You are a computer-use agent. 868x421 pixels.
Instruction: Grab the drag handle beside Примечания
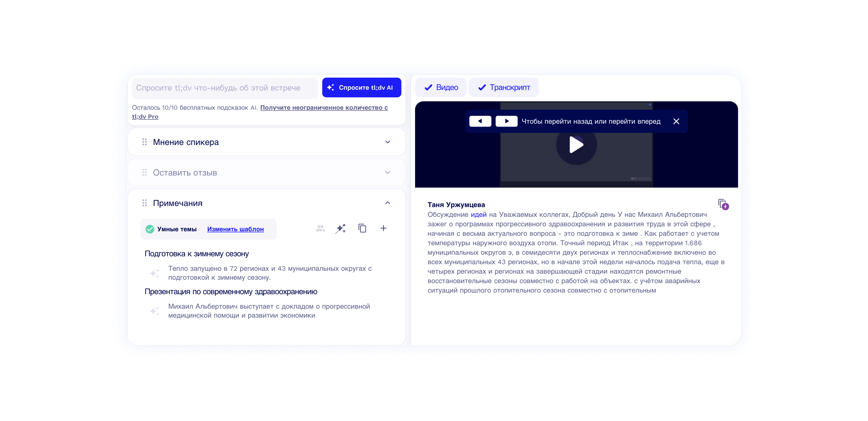coord(145,203)
